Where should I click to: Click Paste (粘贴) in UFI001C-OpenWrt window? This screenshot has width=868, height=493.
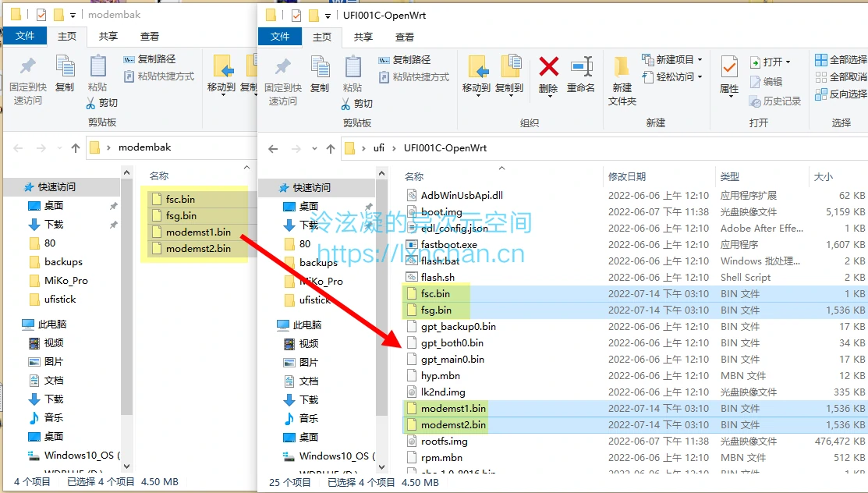point(353,74)
